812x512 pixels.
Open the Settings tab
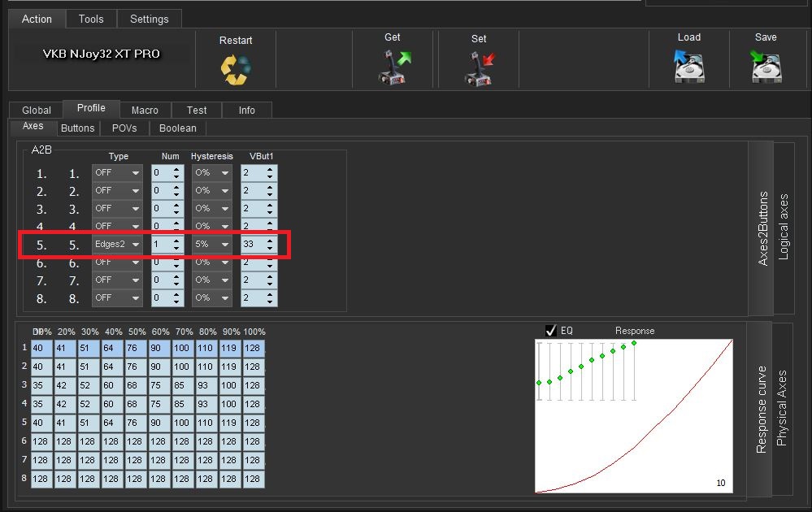(x=150, y=19)
